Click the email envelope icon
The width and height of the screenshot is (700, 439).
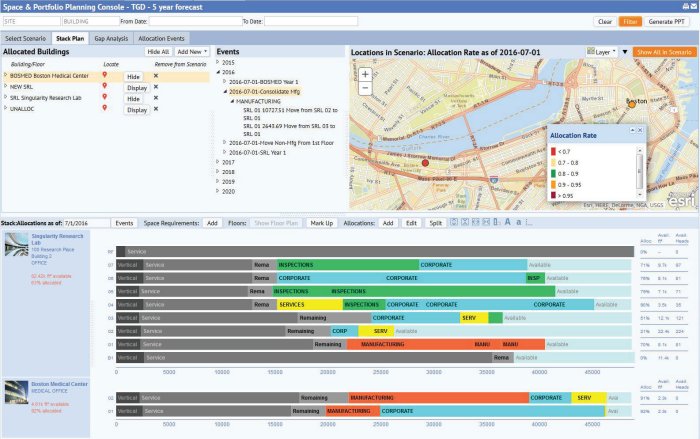coord(693,6)
